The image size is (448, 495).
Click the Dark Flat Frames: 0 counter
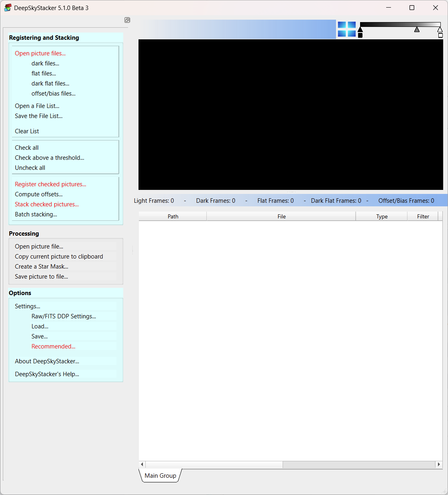tap(336, 201)
